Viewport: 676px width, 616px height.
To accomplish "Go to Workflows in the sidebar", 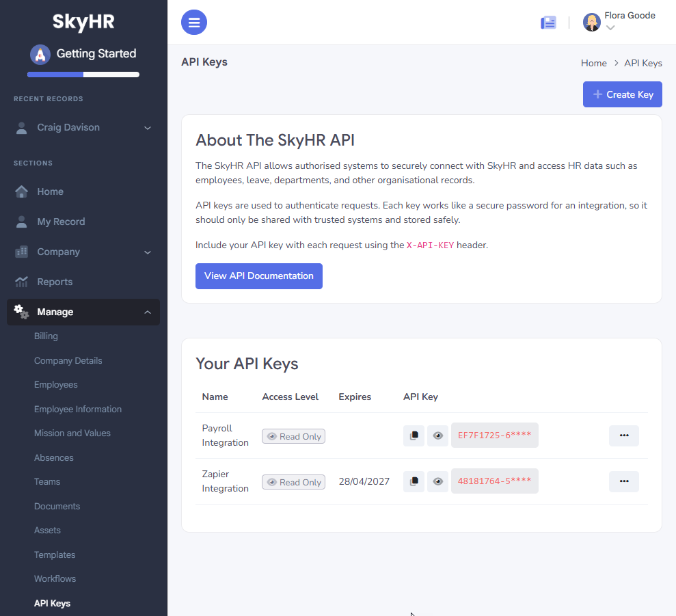I will [x=55, y=579].
